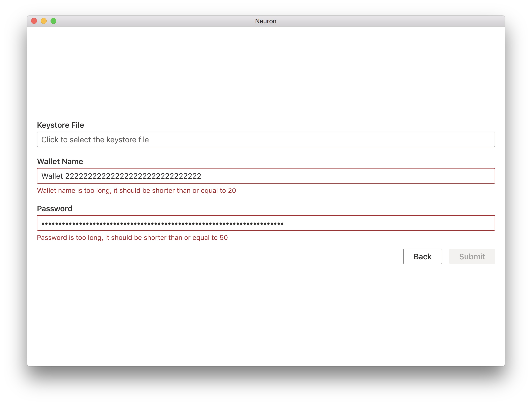Viewport: 532px width, 405px height.
Task: Click the Keystore File selection field
Action: [x=266, y=139]
